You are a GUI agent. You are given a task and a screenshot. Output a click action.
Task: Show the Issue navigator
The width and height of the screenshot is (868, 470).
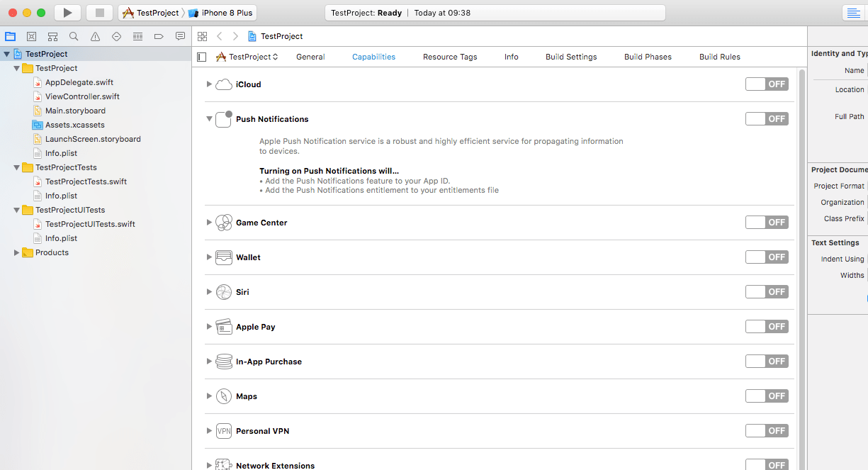[x=95, y=36]
